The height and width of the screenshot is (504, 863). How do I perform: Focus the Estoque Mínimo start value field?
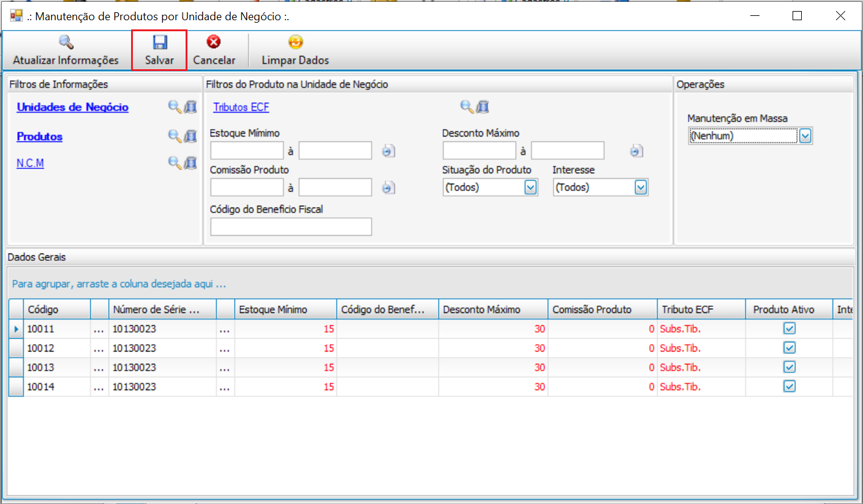(247, 151)
